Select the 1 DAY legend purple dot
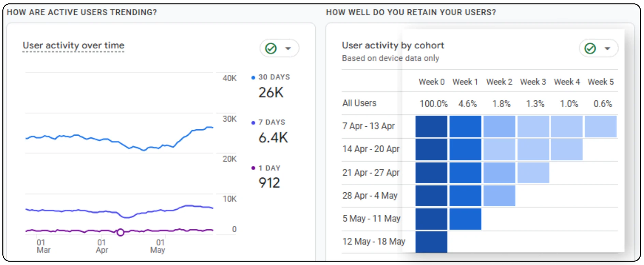Screen dimensions: 644x265 253,168
